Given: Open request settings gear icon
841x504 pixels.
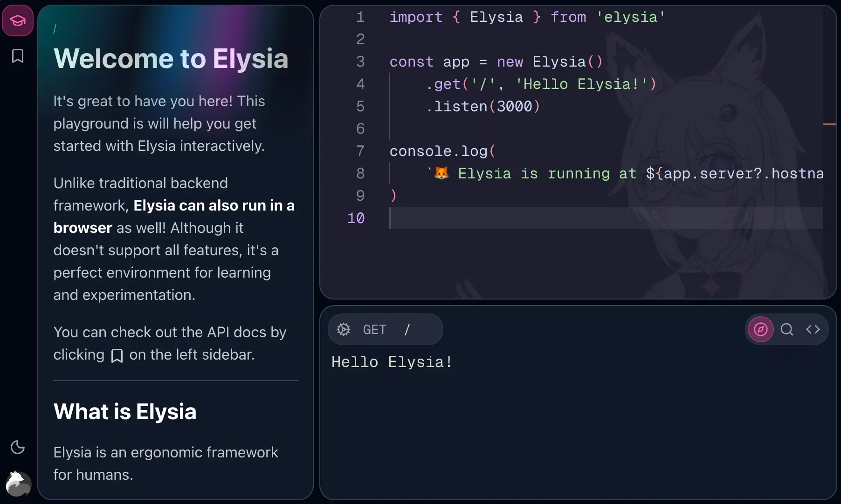Looking at the screenshot, I should coord(344,329).
